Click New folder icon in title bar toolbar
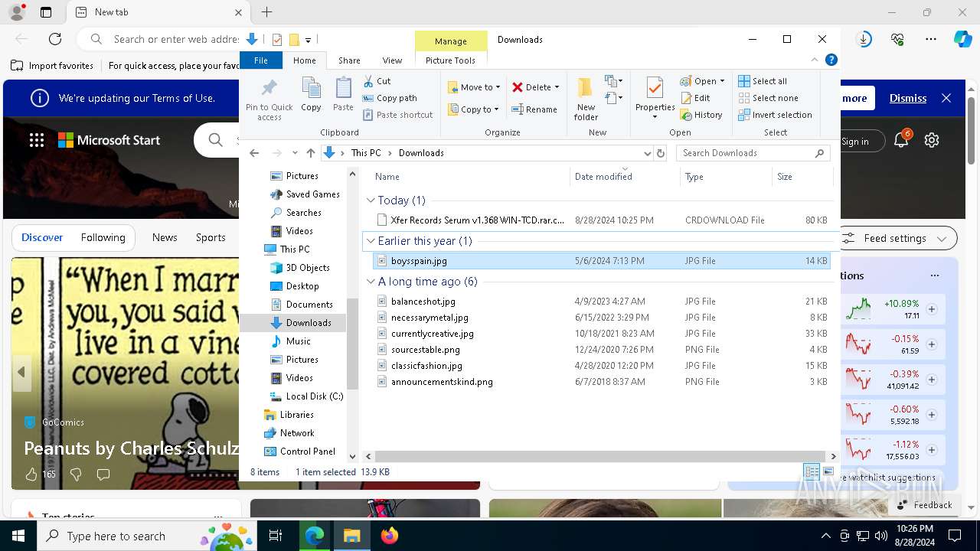The height and width of the screenshot is (551, 980). (x=294, y=40)
